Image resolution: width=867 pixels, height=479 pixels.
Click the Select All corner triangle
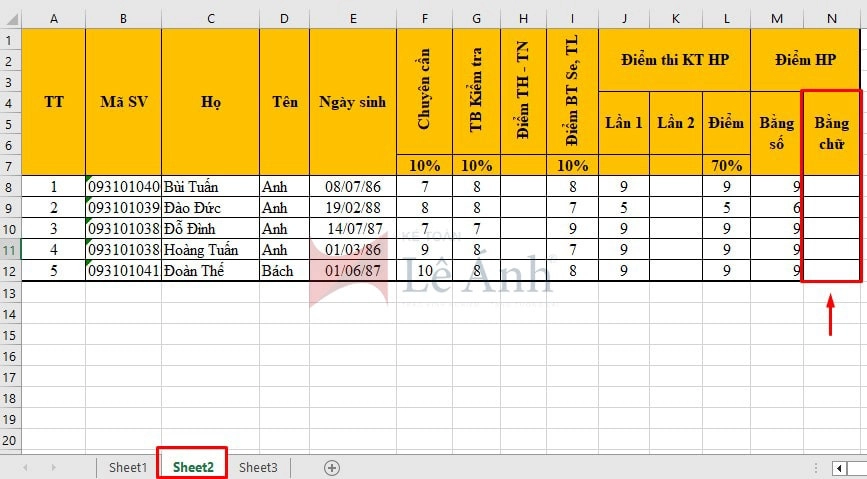coord(10,18)
